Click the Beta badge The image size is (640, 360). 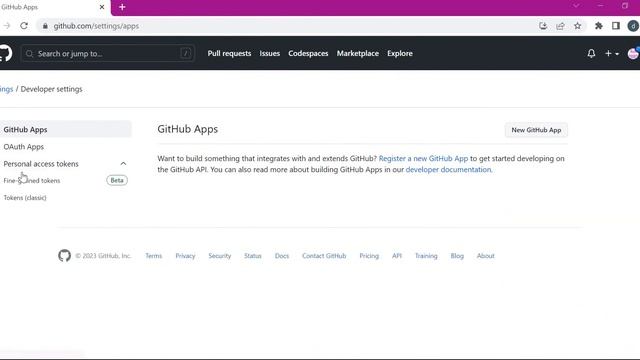pyautogui.click(x=117, y=180)
